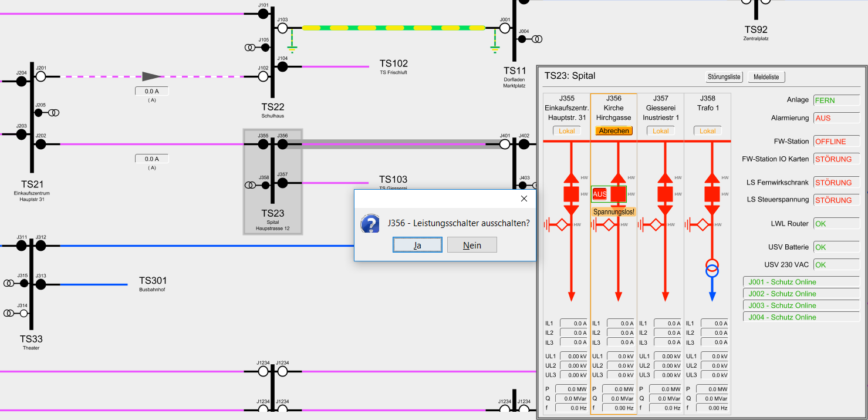
Task: Click switch node J312 at TS33
Action: point(40,246)
